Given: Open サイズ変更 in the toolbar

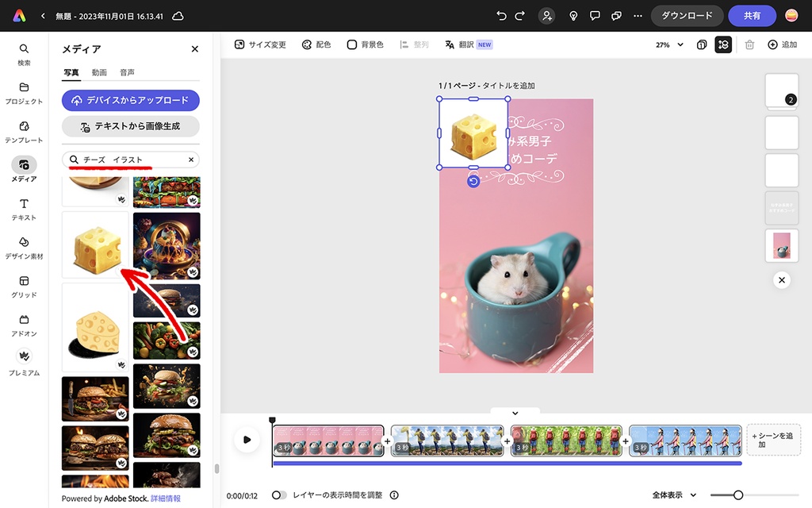Looking at the screenshot, I should (x=260, y=44).
